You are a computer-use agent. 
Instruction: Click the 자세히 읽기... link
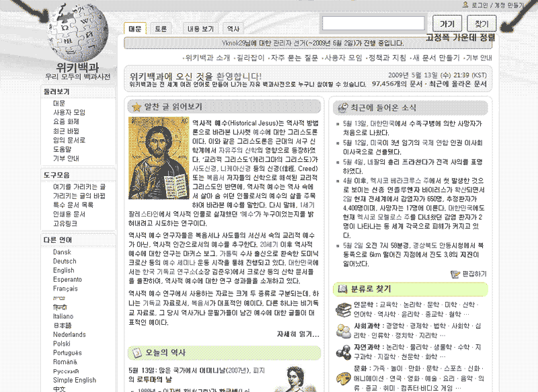click(298, 334)
